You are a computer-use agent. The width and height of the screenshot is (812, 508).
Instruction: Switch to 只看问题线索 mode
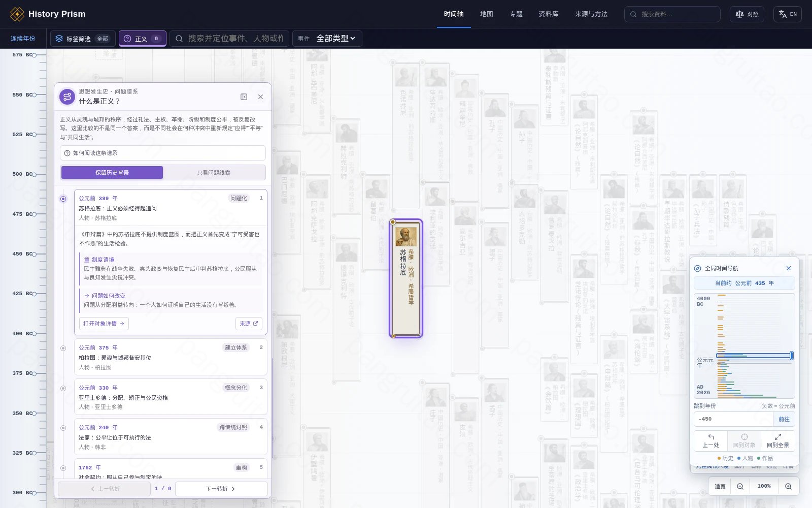tap(214, 173)
